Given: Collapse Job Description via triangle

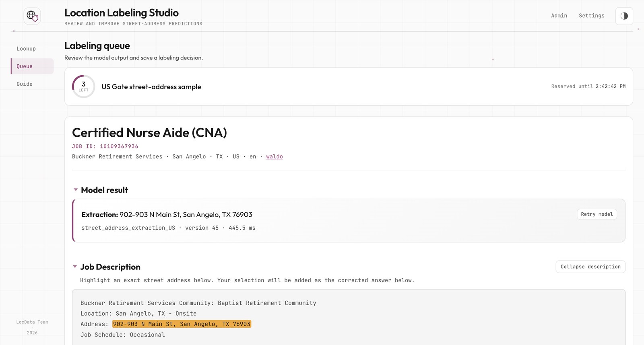Looking at the screenshot, I should coord(75,267).
